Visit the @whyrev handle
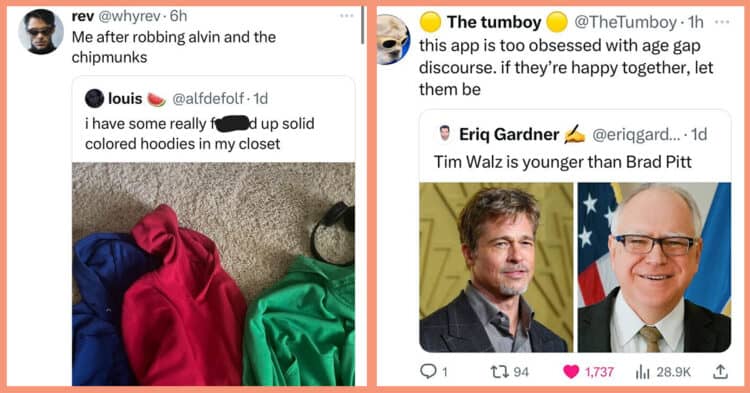Image resolution: width=750 pixels, height=393 pixels. click(x=129, y=16)
